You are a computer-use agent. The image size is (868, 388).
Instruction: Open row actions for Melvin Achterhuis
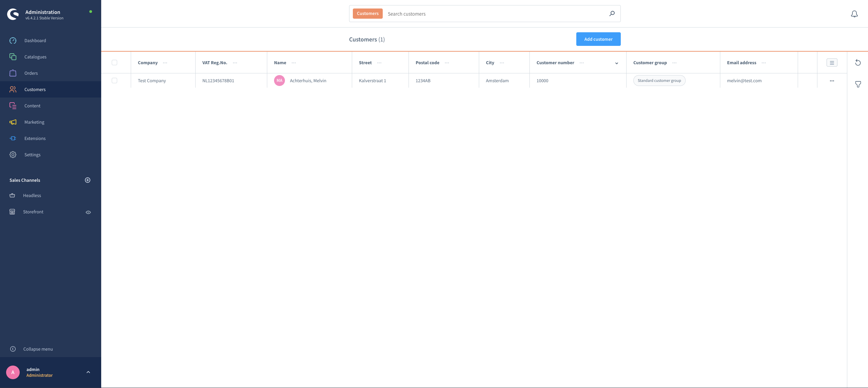click(x=832, y=81)
